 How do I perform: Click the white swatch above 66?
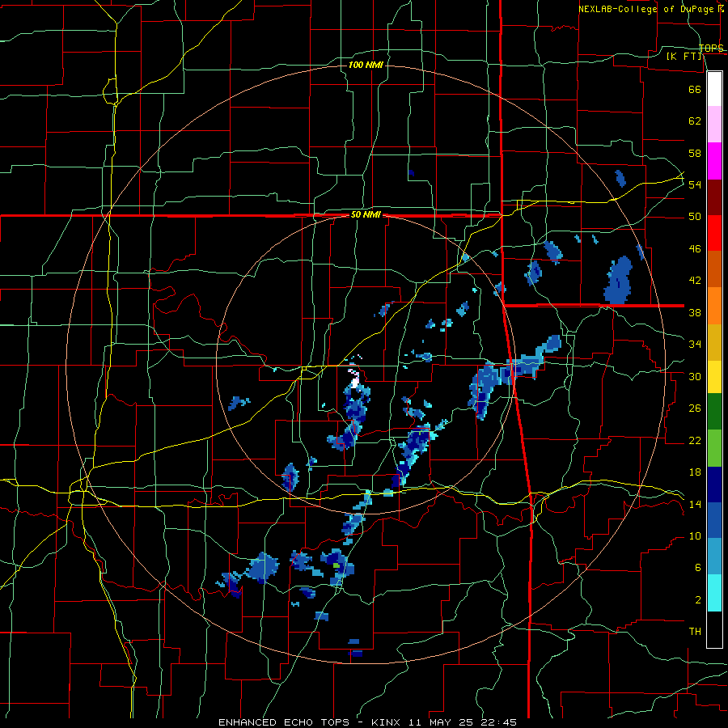coord(714,89)
